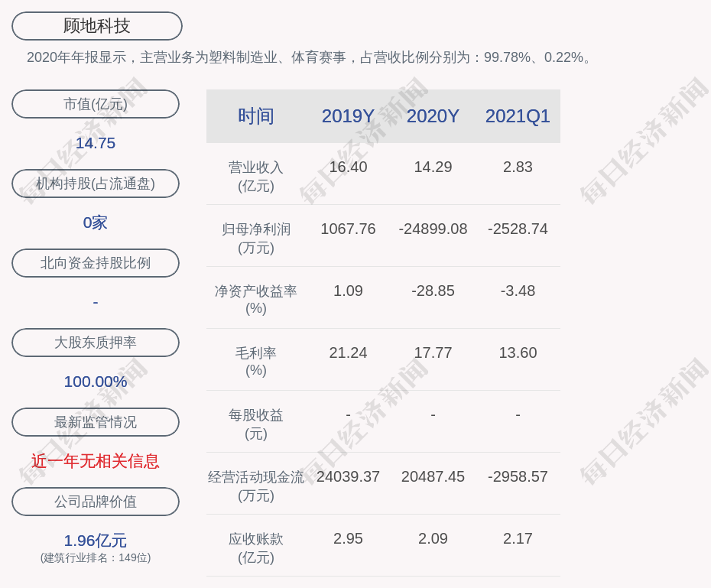Click the 毛利率(%) row label
The image size is (711, 588).
[256, 362]
